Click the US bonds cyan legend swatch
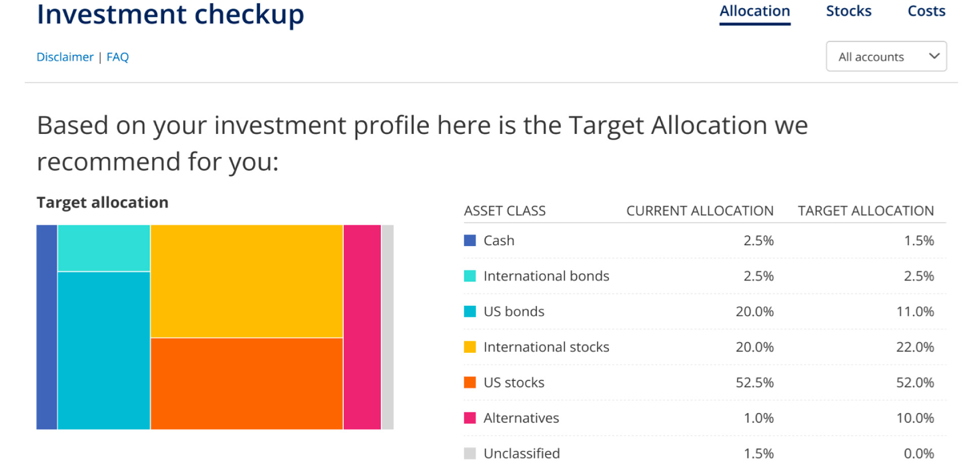The image size is (980, 465). click(x=470, y=311)
